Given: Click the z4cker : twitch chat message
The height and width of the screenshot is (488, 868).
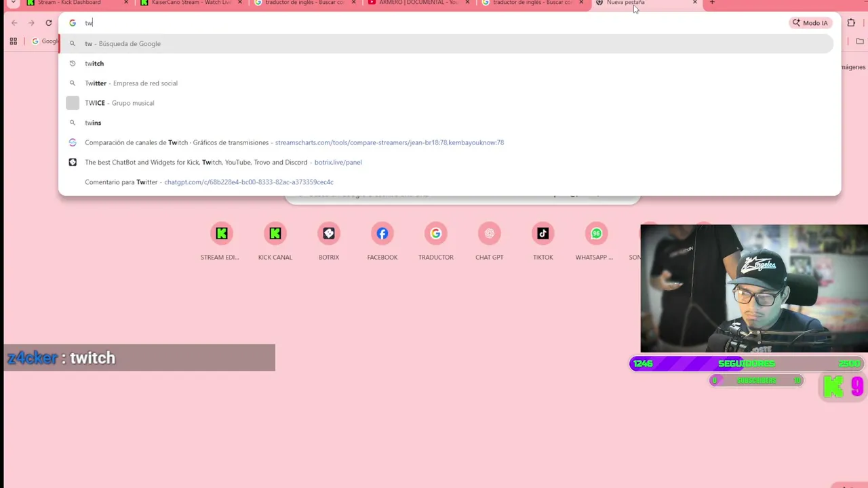Looking at the screenshot, I should [x=140, y=358].
